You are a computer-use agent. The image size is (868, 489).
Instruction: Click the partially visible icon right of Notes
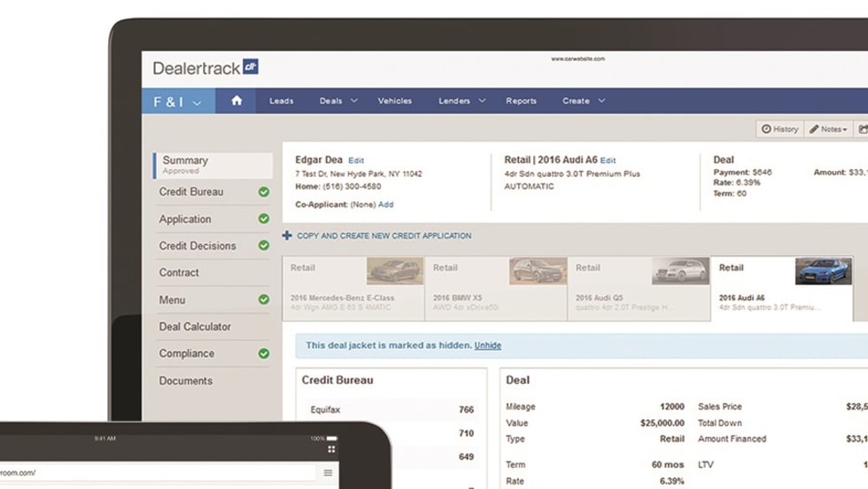(x=863, y=129)
